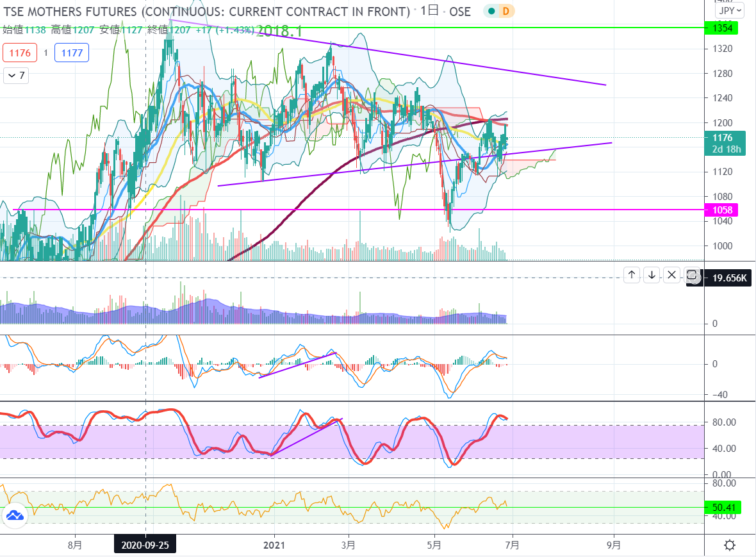Select the purple trendline in stochastic pane

point(306,437)
